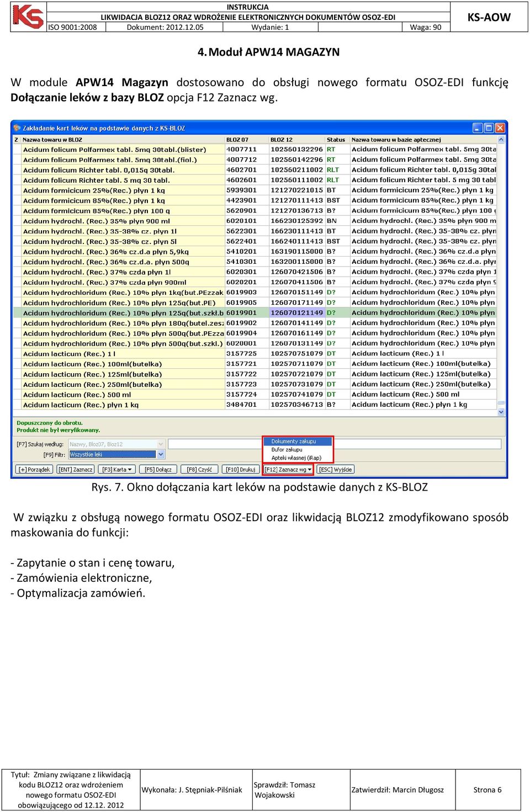The height and width of the screenshot is (812, 530).
Task: Select row Acidum hydrochl. 37% czda płyn 1l
Action: pyautogui.click(x=255, y=272)
